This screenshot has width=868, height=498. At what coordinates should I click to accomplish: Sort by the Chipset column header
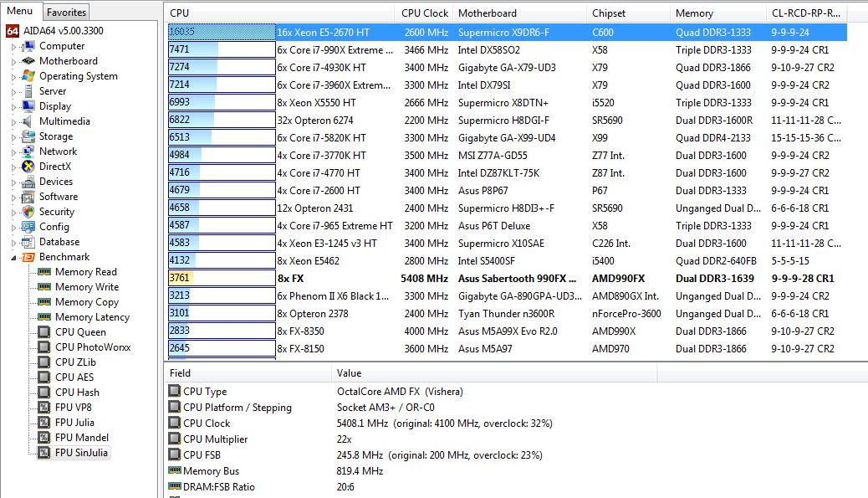[629, 13]
